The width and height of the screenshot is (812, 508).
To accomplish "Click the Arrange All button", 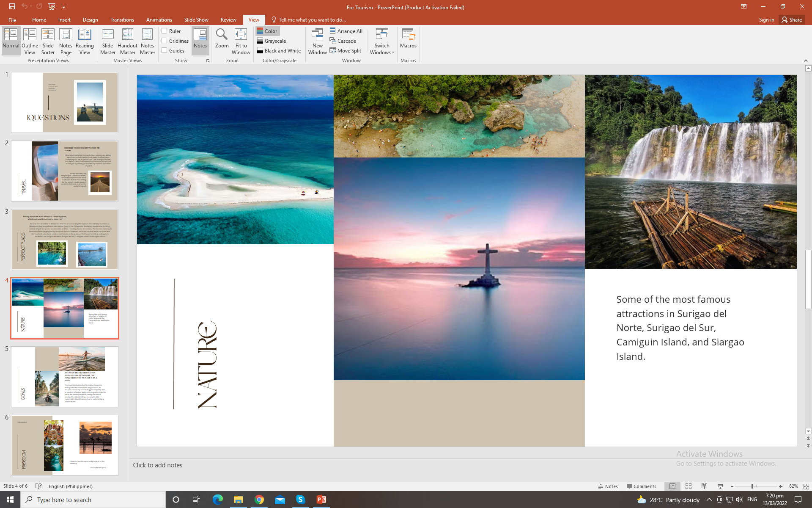I will pyautogui.click(x=346, y=31).
